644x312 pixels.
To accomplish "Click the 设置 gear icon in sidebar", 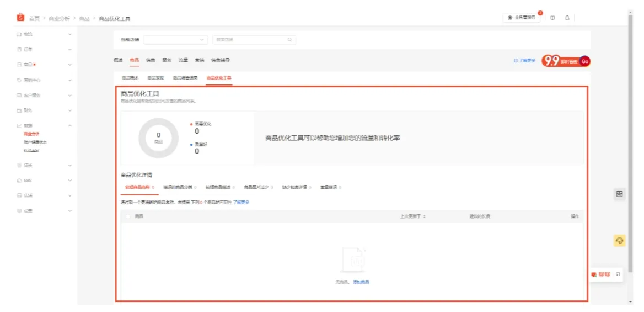I will pyautogui.click(x=19, y=211).
